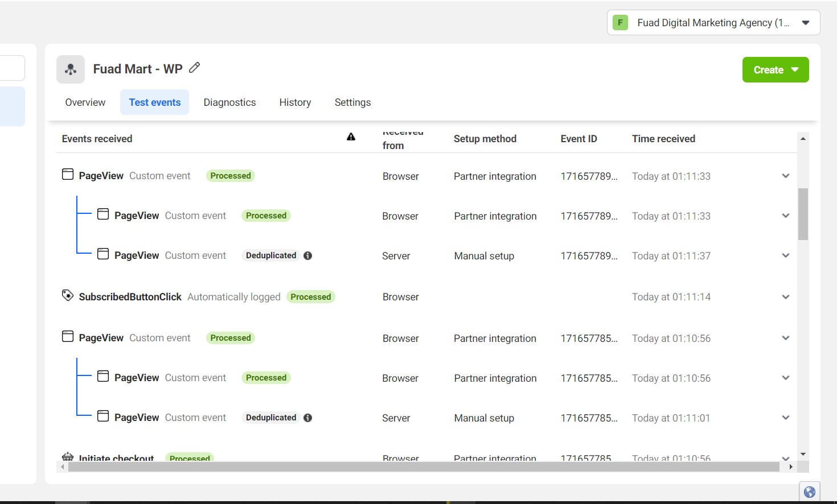Click the green F account avatar icon
This screenshot has height=504, width=837.
click(620, 23)
